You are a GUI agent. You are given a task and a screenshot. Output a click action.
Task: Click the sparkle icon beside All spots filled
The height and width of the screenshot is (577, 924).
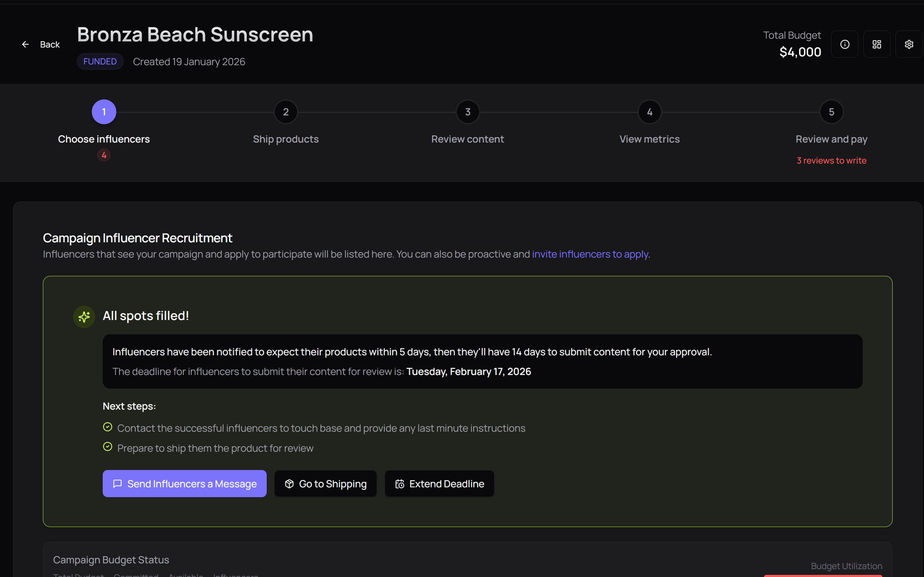tap(84, 316)
